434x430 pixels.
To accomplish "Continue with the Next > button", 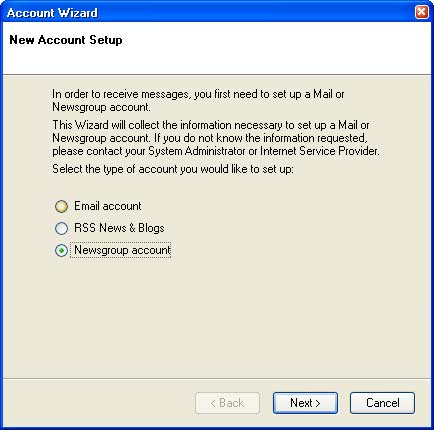I will pyautogui.click(x=305, y=403).
